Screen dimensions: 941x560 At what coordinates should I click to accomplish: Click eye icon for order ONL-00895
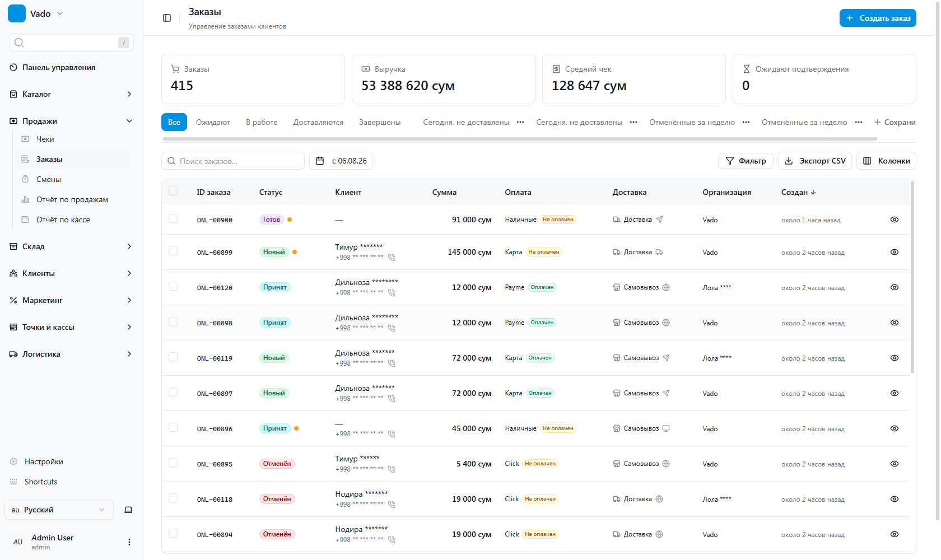[x=895, y=464]
